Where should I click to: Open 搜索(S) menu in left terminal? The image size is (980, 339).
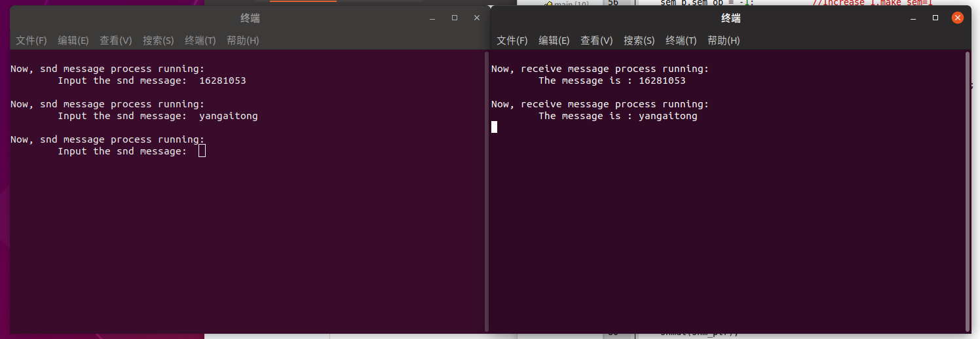159,41
